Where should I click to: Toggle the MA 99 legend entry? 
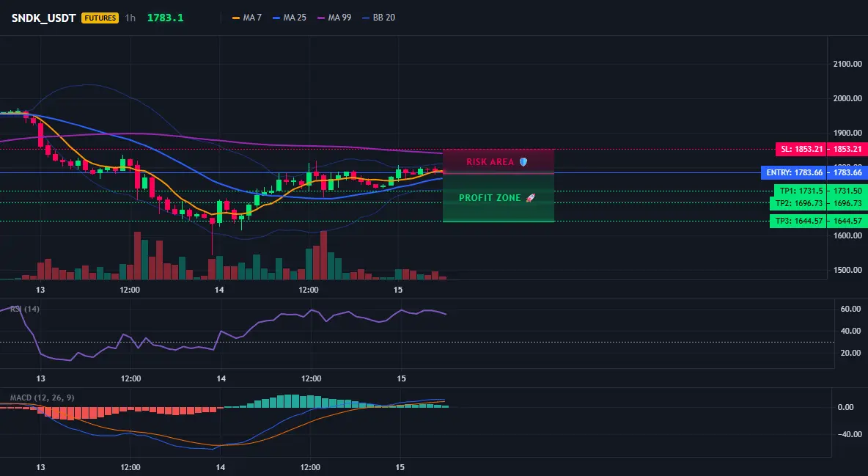pyautogui.click(x=334, y=18)
